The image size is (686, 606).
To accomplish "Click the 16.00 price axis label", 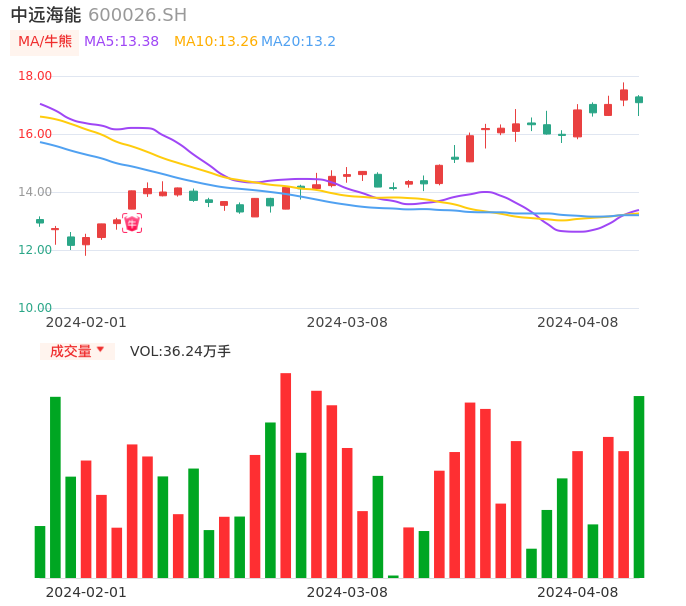I will (x=35, y=133).
